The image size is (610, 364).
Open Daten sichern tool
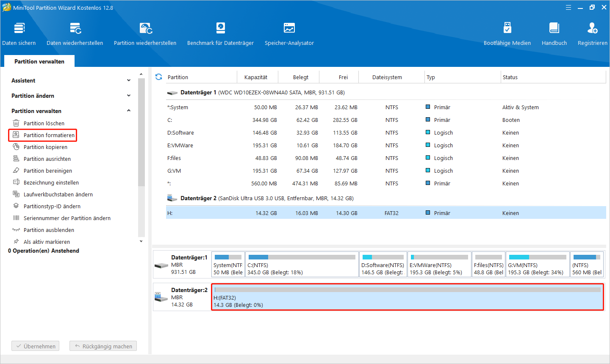19,34
